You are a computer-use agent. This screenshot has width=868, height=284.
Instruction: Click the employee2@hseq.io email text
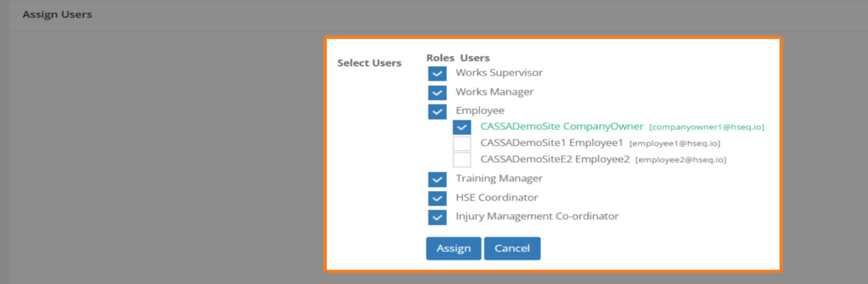coord(681,160)
